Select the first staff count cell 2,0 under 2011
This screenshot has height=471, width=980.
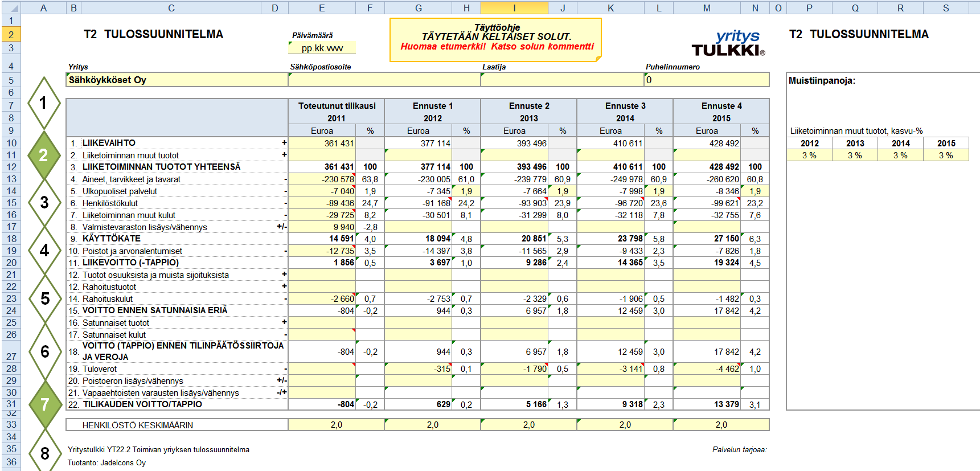pos(336,425)
